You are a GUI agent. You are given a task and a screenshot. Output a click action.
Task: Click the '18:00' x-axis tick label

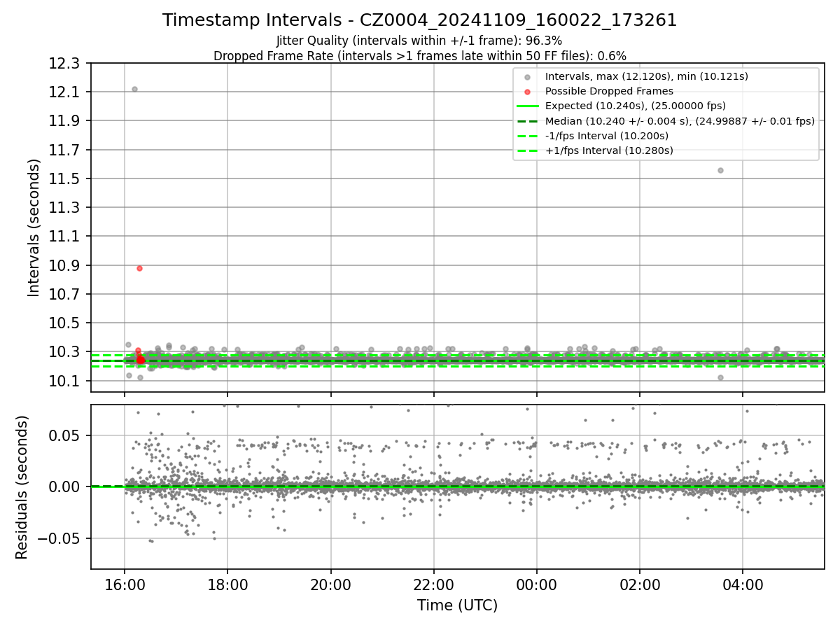(x=227, y=584)
